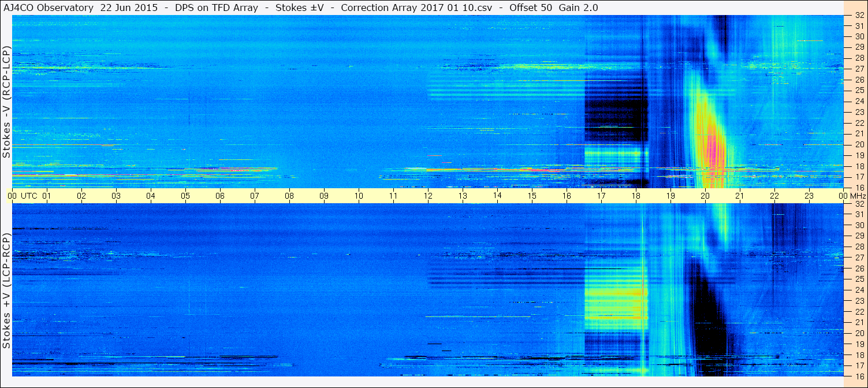Click the 05 UTC hour marker
868x388 pixels.
[x=185, y=196]
